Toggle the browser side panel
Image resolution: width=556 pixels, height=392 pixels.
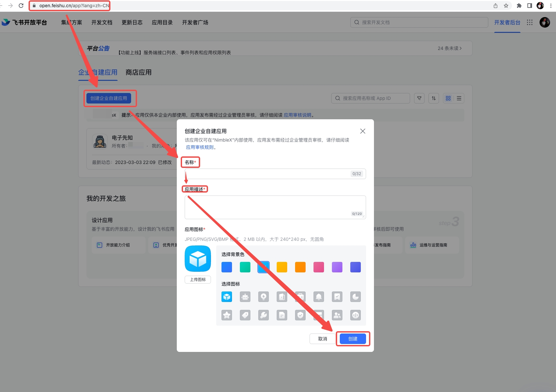530,6
